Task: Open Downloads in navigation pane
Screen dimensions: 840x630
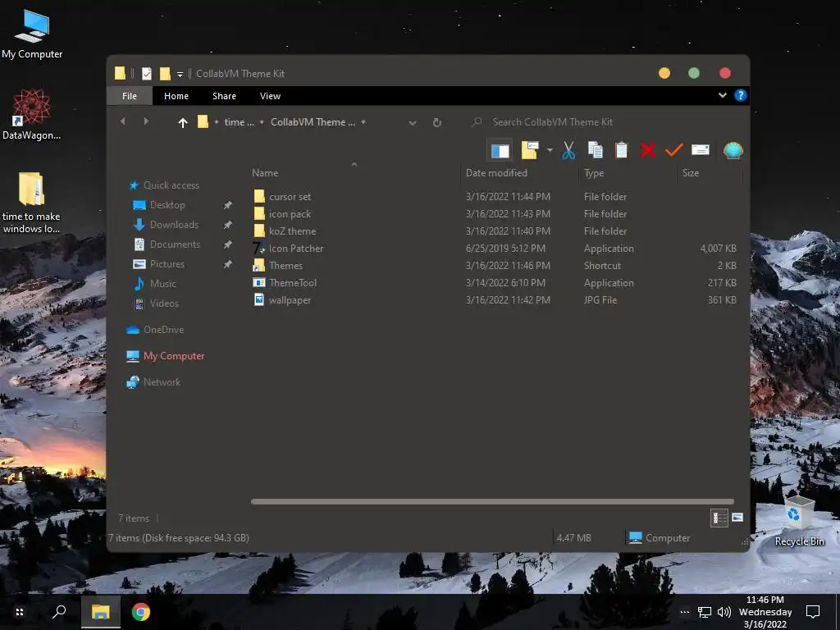Action: pyautogui.click(x=174, y=225)
